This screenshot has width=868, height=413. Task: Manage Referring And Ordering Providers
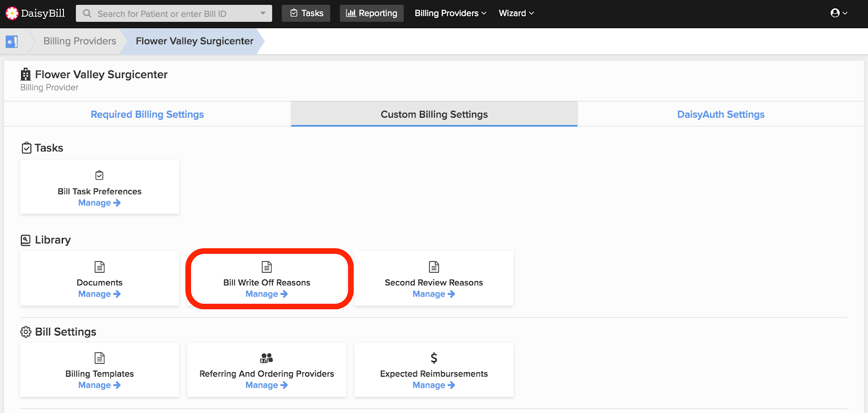coord(266,385)
